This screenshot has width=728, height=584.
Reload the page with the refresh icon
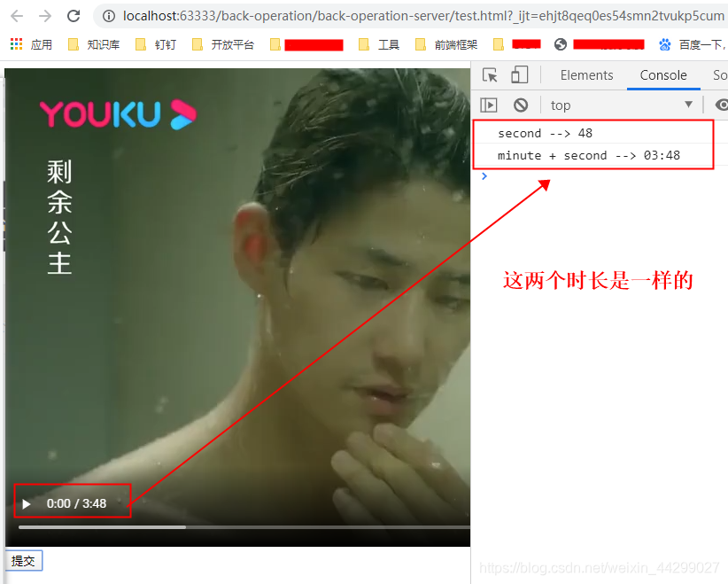(x=74, y=16)
